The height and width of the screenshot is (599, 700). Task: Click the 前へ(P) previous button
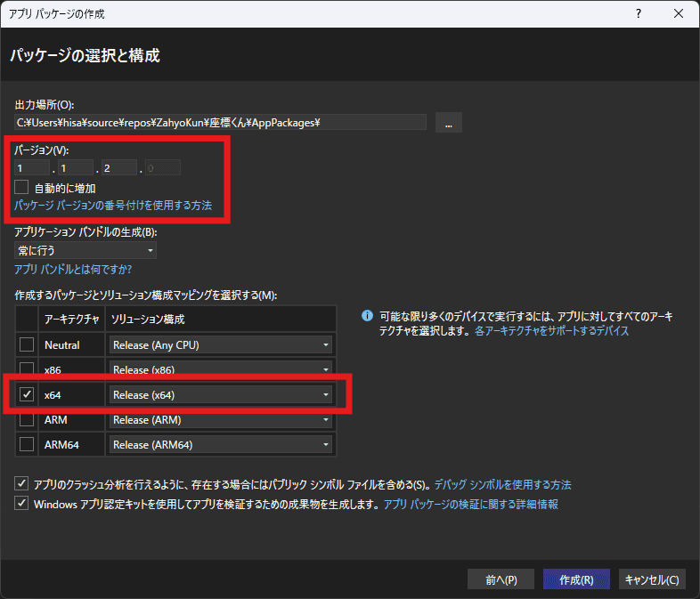pos(501,579)
